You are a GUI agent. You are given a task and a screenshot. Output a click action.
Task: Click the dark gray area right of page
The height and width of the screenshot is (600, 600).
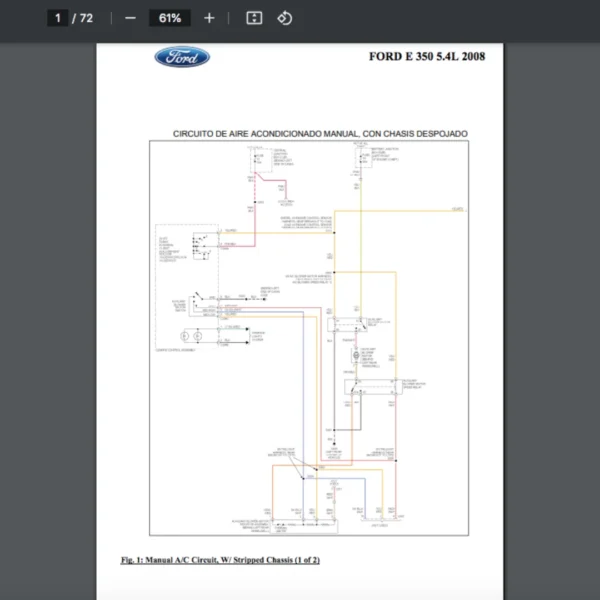point(552,300)
